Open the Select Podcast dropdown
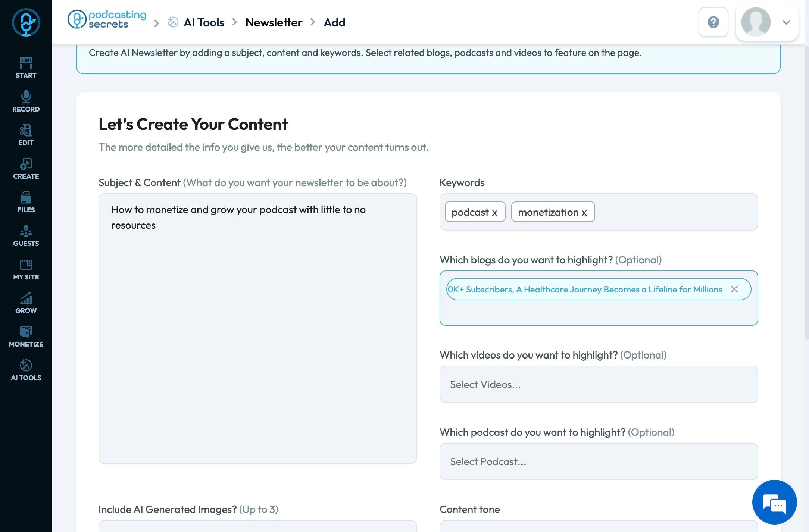This screenshot has height=532, width=809. (x=599, y=461)
